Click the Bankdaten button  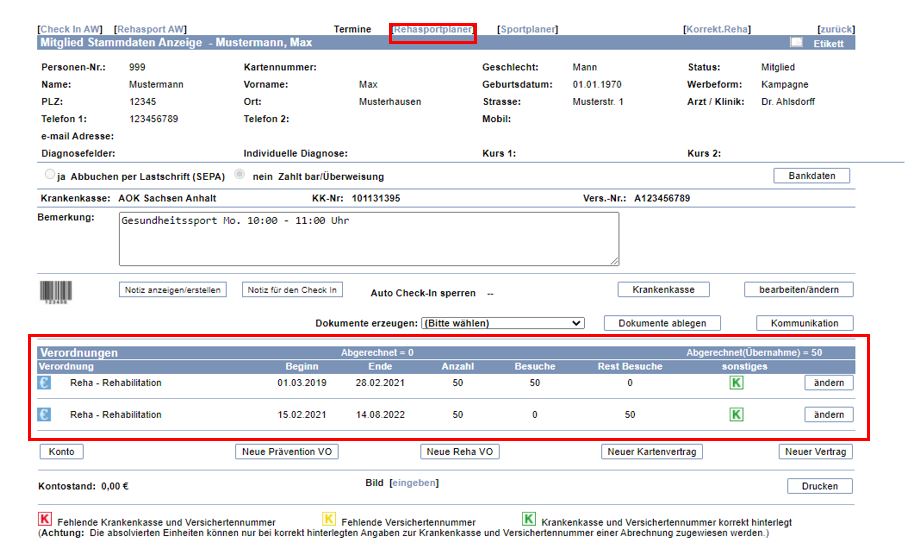pyautogui.click(x=811, y=176)
